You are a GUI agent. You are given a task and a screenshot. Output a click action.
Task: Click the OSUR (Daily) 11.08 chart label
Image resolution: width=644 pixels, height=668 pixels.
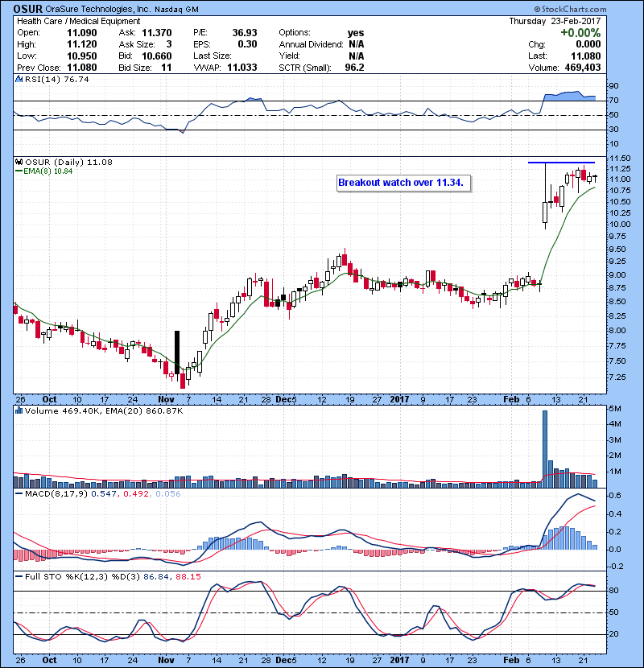click(x=68, y=162)
